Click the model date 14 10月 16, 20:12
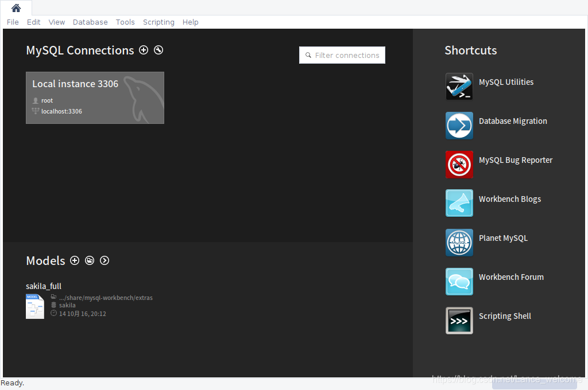The width and height of the screenshot is (588, 390). [x=83, y=314]
